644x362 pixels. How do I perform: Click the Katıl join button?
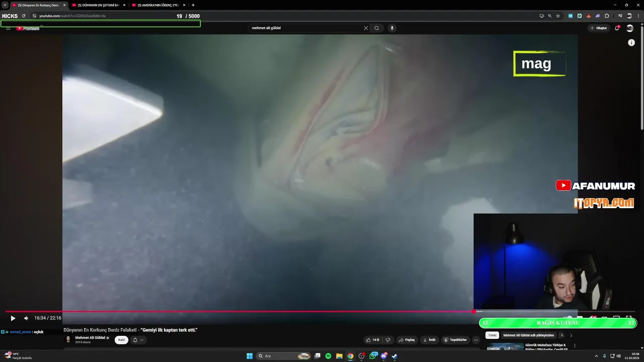click(121, 340)
